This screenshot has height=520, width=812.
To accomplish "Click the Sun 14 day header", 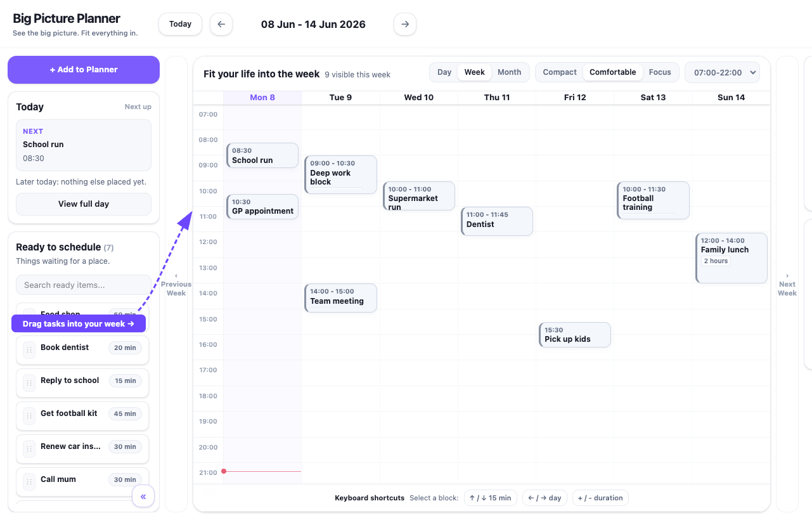I will [x=731, y=98].
